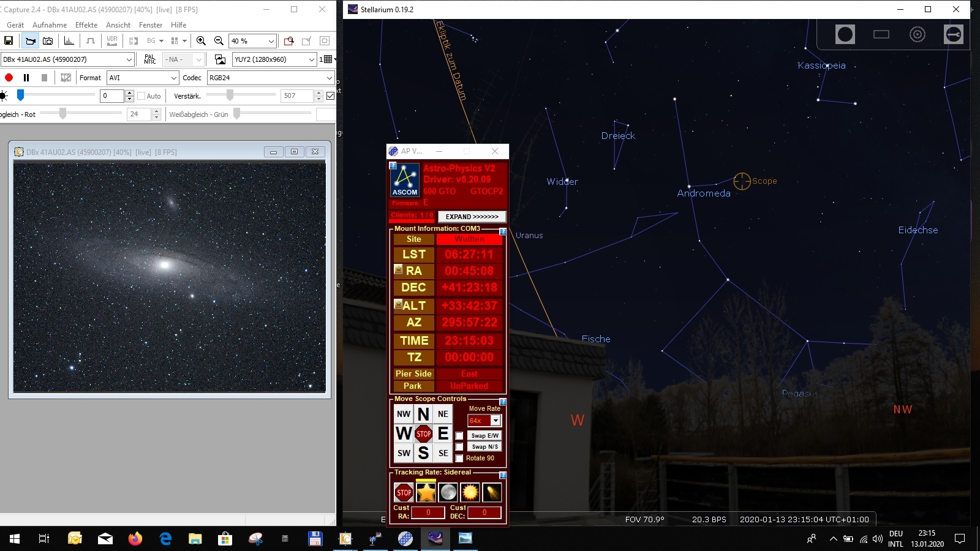Move the scope southeast with SE button

(443, 454)
